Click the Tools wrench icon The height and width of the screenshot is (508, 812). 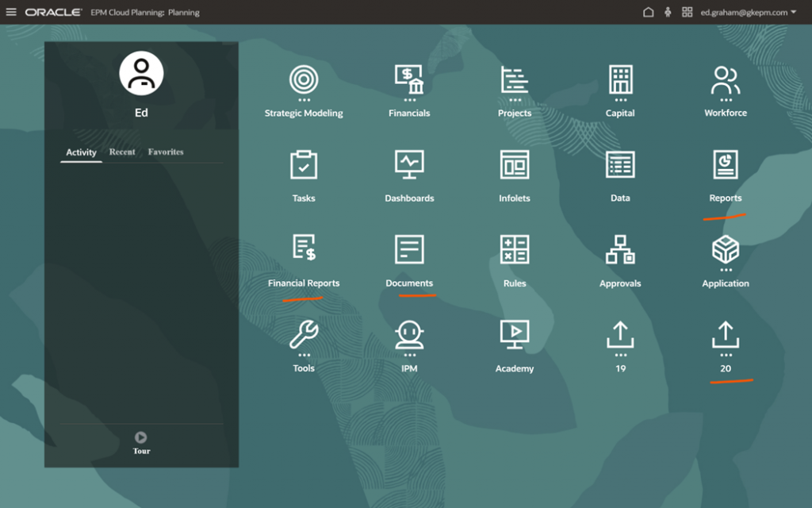pos(304,334)
